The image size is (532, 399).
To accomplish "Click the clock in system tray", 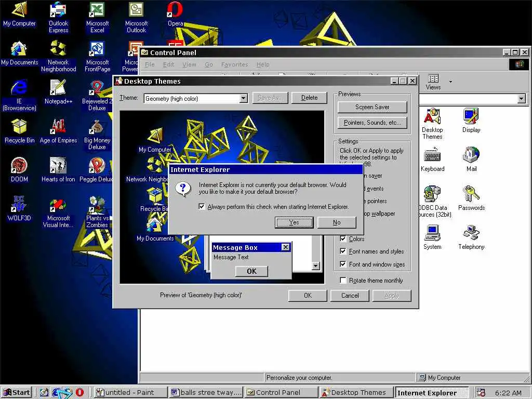I will pyautogui.click(x=508, y=393).
